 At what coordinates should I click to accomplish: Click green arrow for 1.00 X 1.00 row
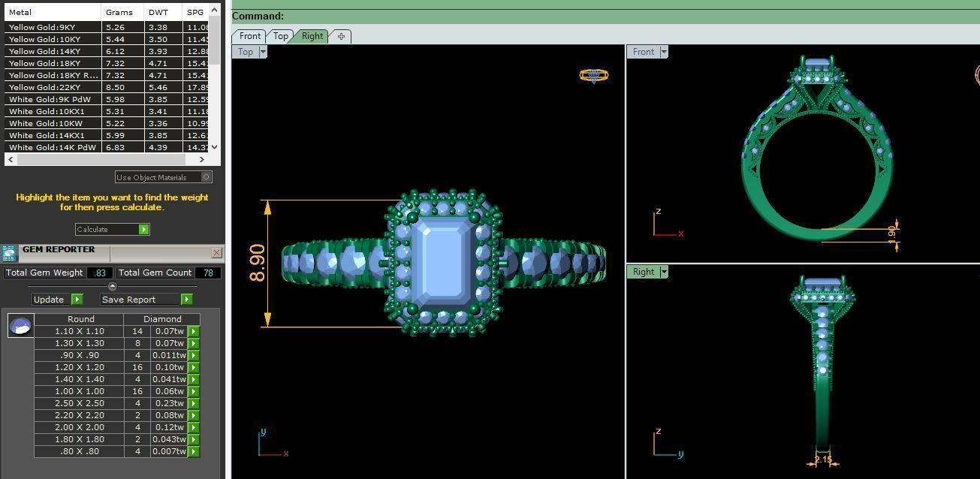click(x=194, y=391)
